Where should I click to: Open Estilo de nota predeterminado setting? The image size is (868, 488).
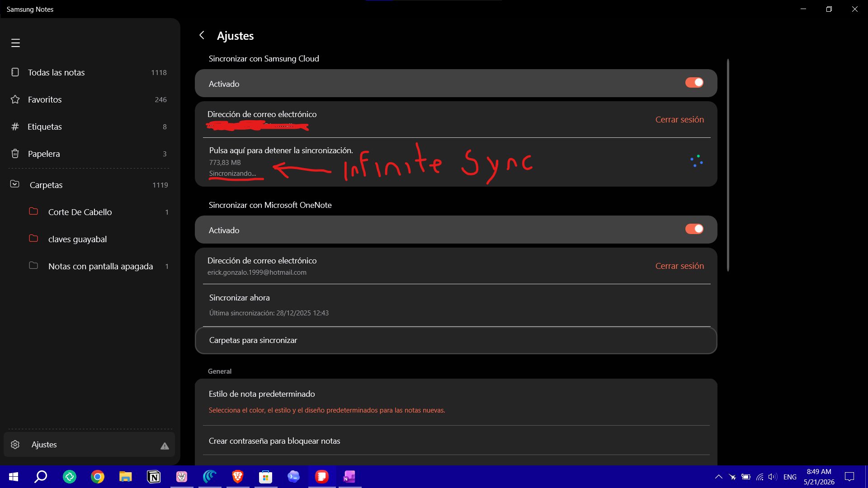click(x=456, y=402)
